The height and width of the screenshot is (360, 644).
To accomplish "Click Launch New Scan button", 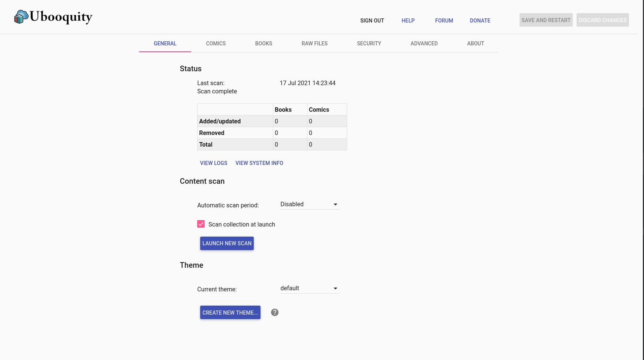I will [x=227, y=243].
